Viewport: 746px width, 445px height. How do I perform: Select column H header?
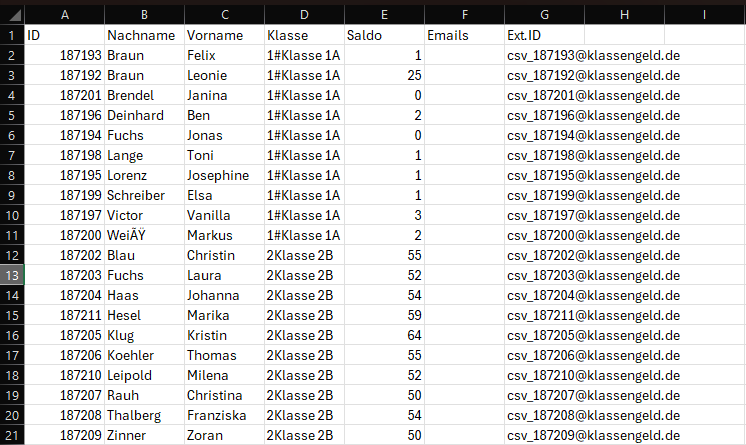pyautogui.click(x=624, y=15)
